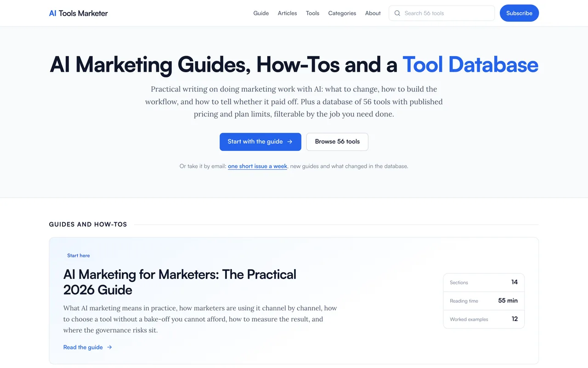Go to the Tools nav item
The image size is (588, 368).
click(x=312, y=13)
